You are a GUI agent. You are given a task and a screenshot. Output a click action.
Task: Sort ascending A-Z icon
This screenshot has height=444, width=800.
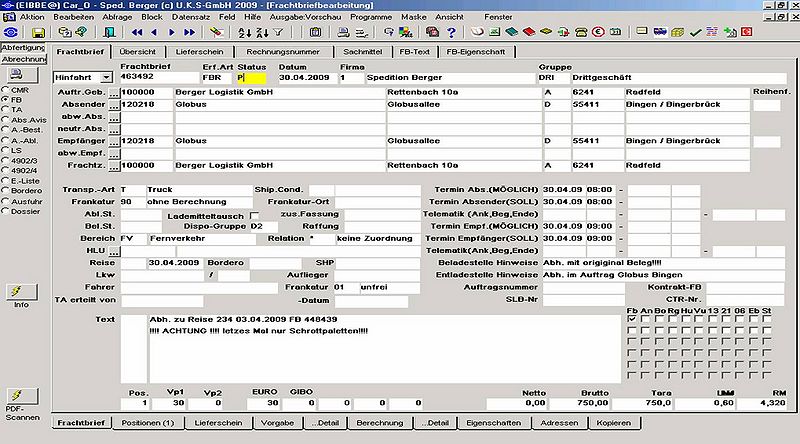click(245, 33)
